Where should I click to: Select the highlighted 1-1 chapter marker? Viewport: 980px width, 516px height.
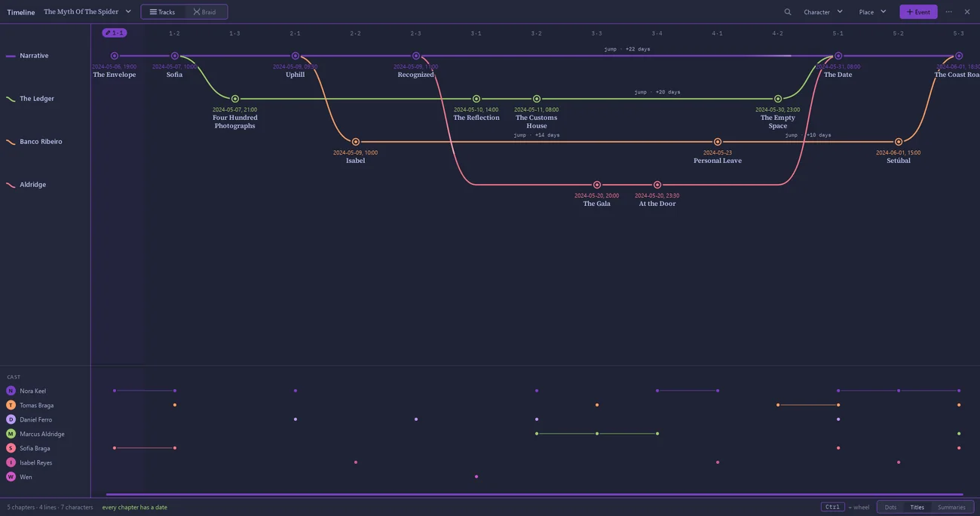click(115, 33)
